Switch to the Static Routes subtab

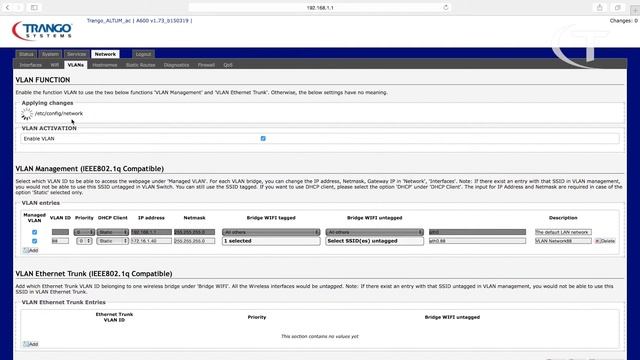coord(140,65)
